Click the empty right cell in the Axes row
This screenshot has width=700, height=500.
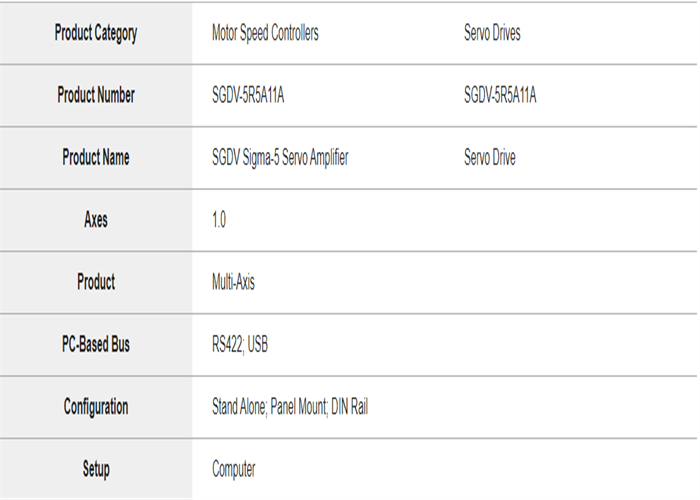tap(570, 220)
